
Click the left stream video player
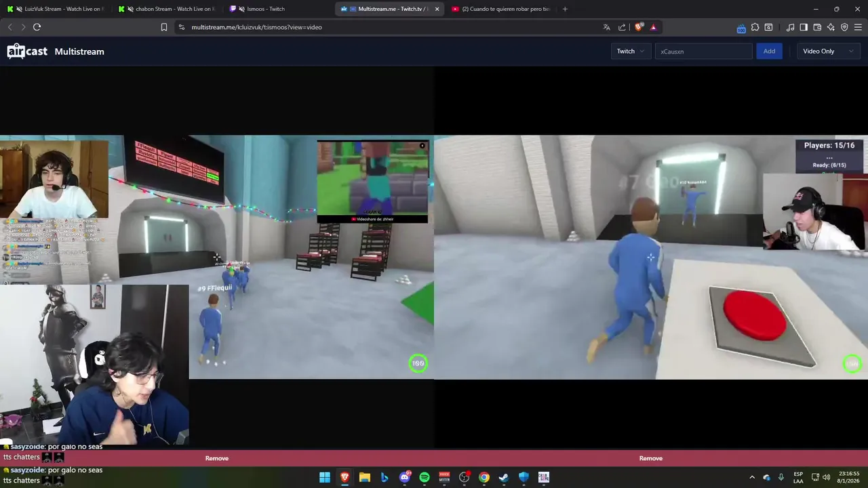[217, 258]
